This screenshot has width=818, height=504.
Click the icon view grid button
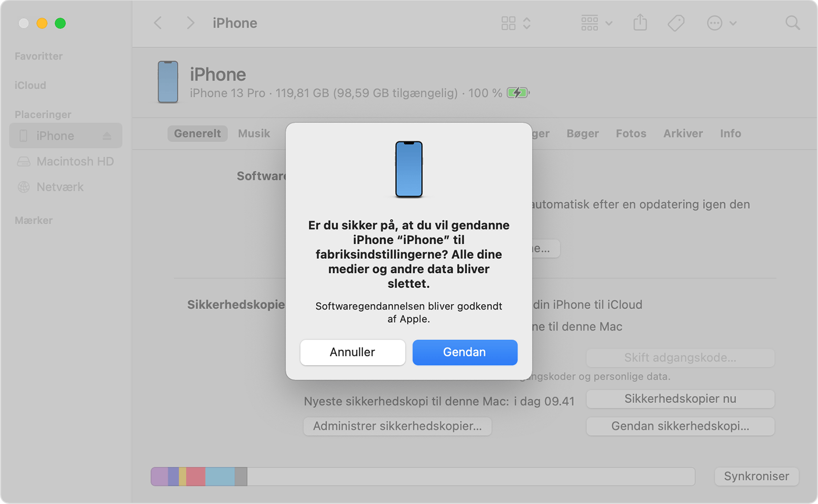pos(508,23)
